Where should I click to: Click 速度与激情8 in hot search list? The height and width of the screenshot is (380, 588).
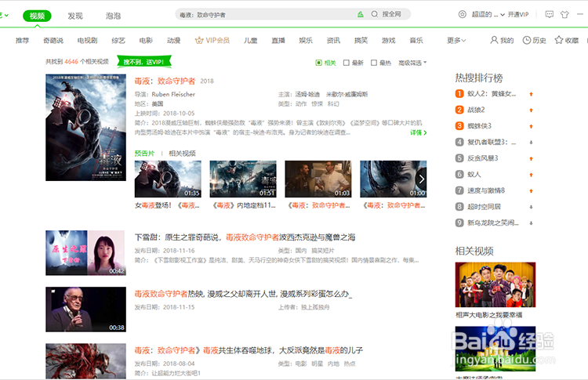point(486,190)
